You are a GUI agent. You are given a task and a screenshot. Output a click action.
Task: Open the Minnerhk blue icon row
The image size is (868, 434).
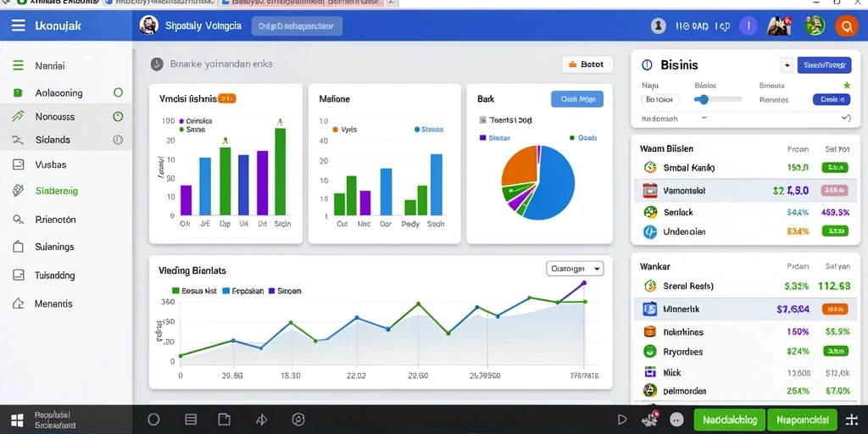(649, 309)
